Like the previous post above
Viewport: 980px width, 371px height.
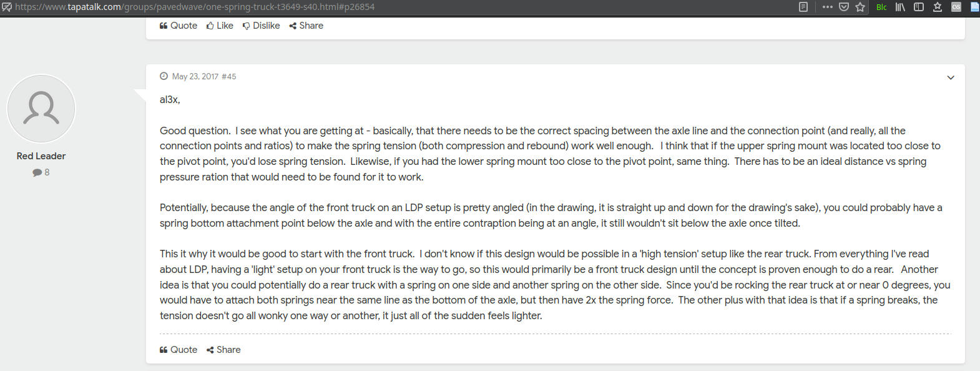click(x=220, y=26)
